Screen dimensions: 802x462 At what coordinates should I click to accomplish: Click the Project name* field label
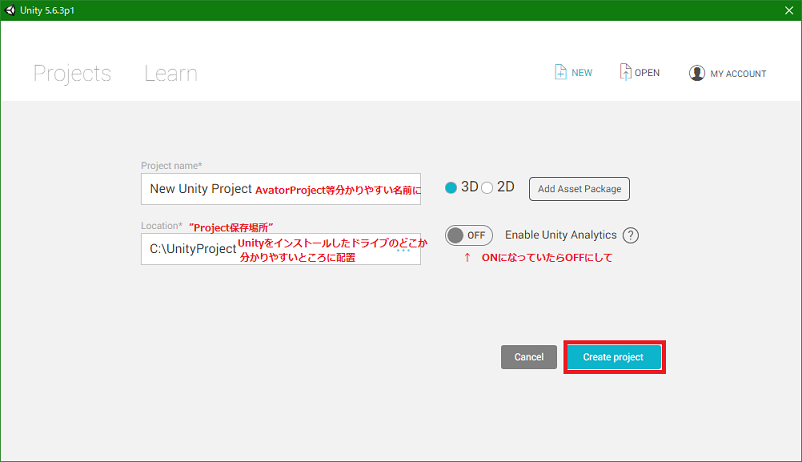click(171, 166)
